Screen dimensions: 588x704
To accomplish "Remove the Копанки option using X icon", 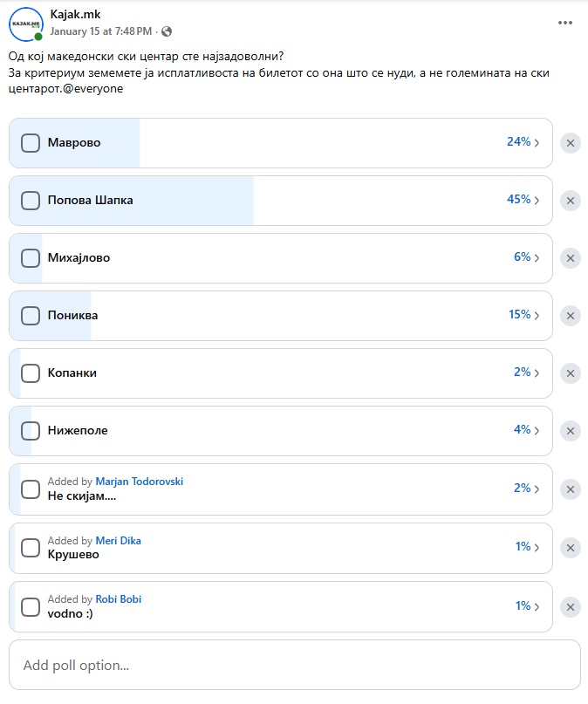I will tap(571, 373).
